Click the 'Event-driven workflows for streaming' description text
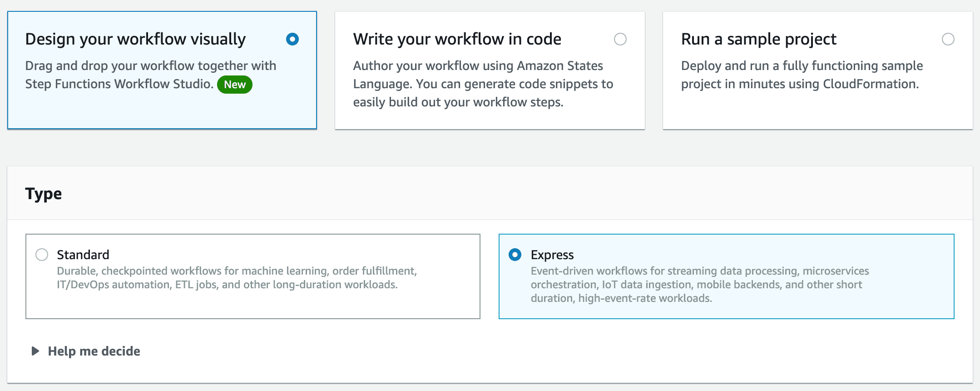 click(700, 284)
